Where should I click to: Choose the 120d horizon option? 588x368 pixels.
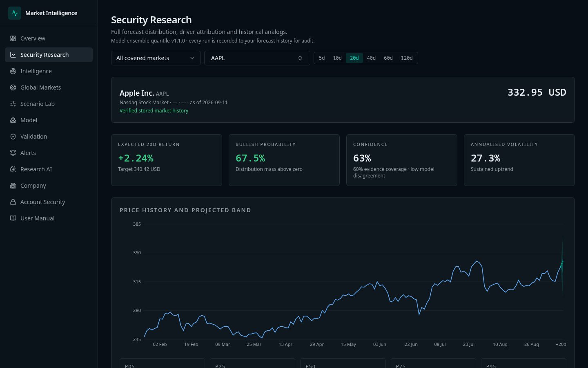pos(407,58)
